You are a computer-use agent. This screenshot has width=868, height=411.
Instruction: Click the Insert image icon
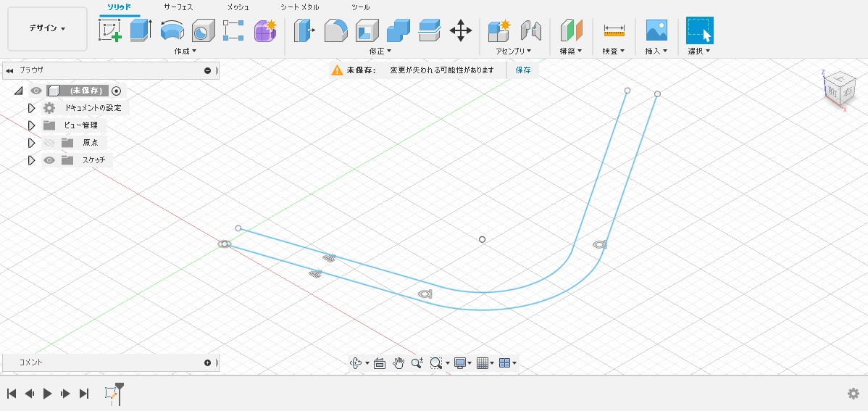656,30
